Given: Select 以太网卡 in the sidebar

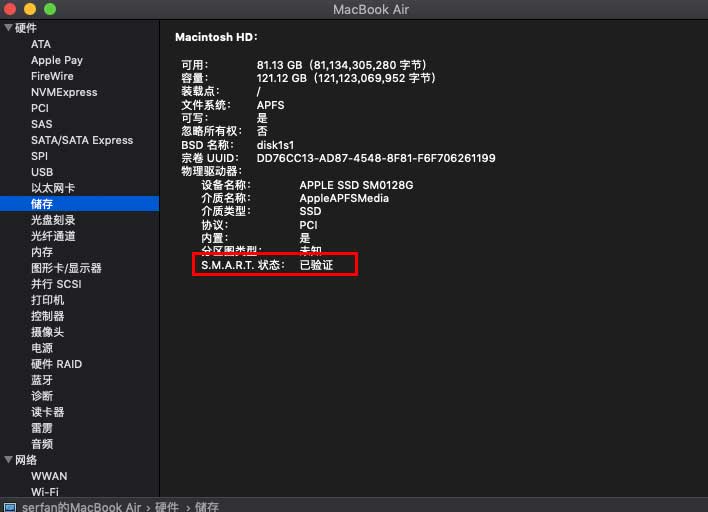Looking at the screenshot, I should tap(53, 188).
